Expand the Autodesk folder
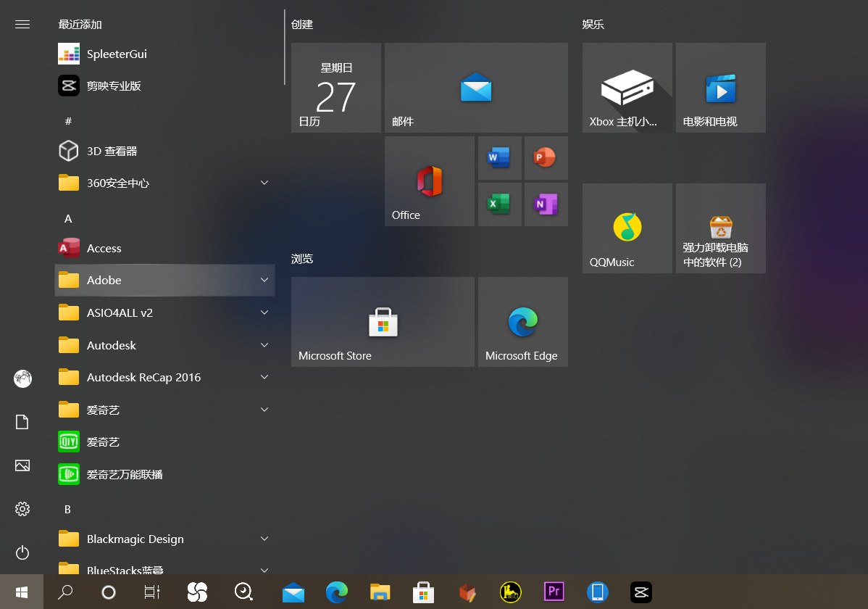The width and height of the screenshot is (868, 609). [x=165, y=344]
